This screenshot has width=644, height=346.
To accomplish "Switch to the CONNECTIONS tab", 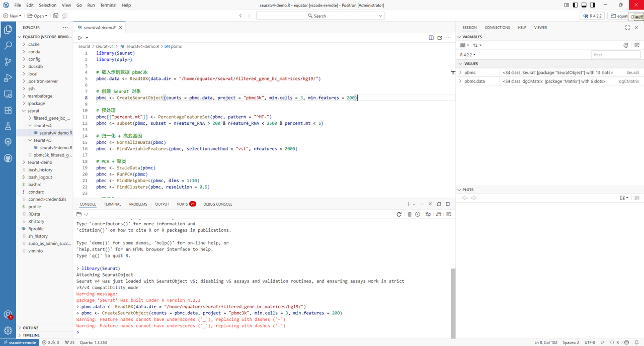I will [497, 28].
